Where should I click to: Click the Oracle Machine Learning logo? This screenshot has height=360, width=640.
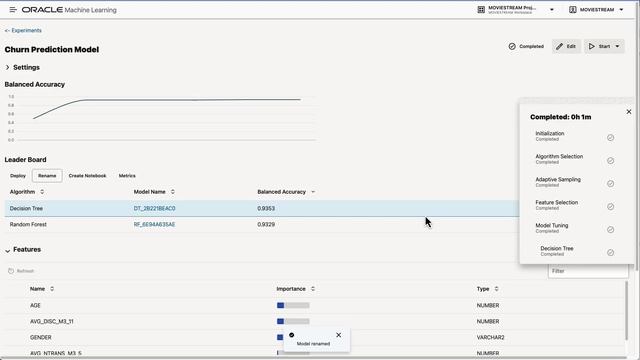tap(69, 10)
